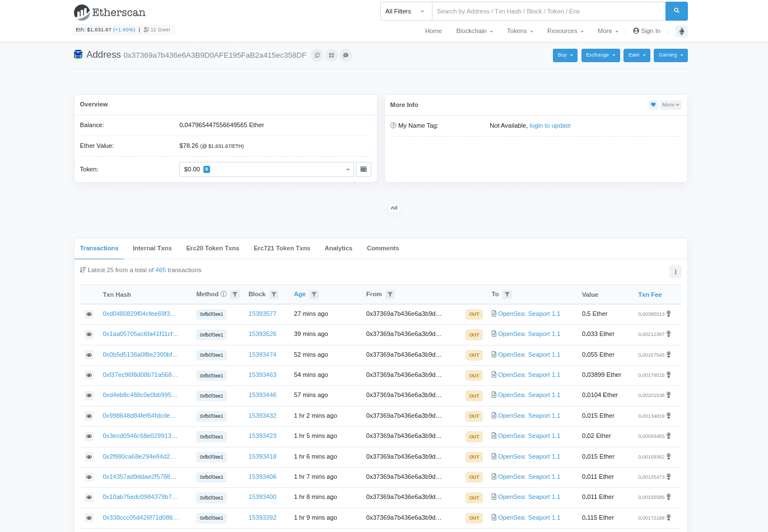Open block 15393577 link

263,314
